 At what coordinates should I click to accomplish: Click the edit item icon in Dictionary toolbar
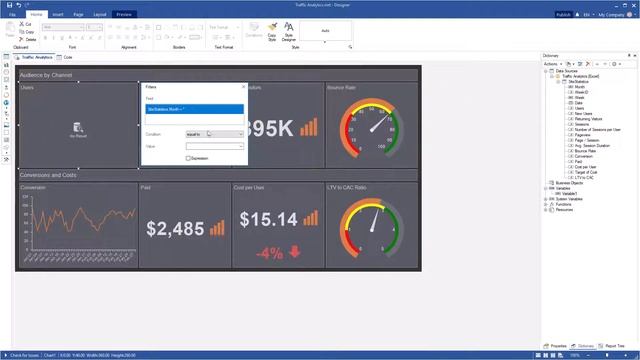580,64
